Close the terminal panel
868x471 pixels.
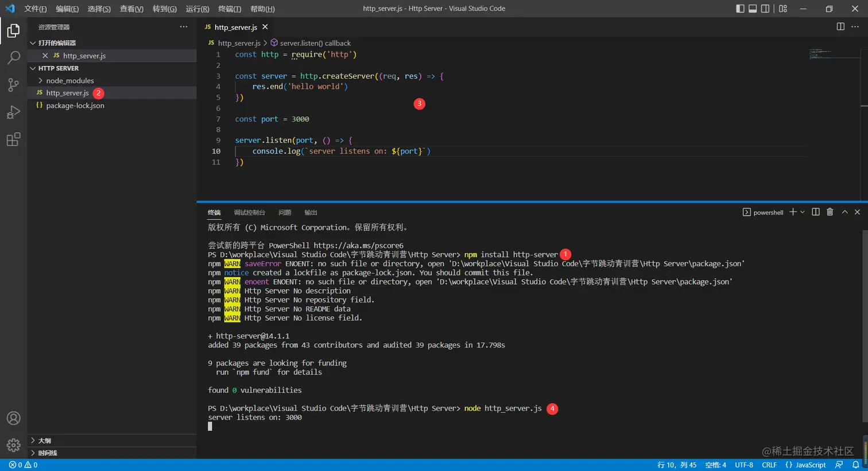(857, 212)
